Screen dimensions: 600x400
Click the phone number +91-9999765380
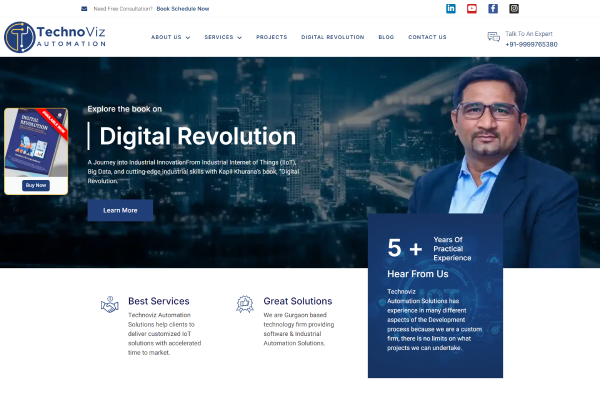click(x=531, y=44)
